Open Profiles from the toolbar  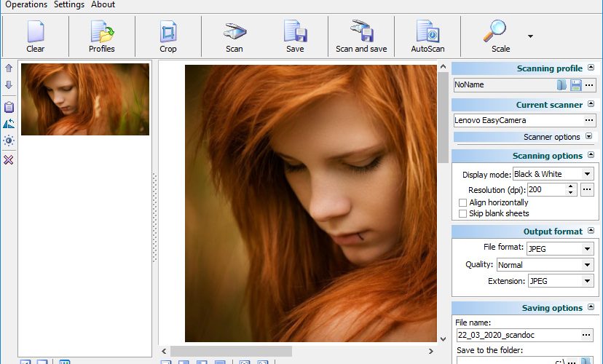coord(101,36)
